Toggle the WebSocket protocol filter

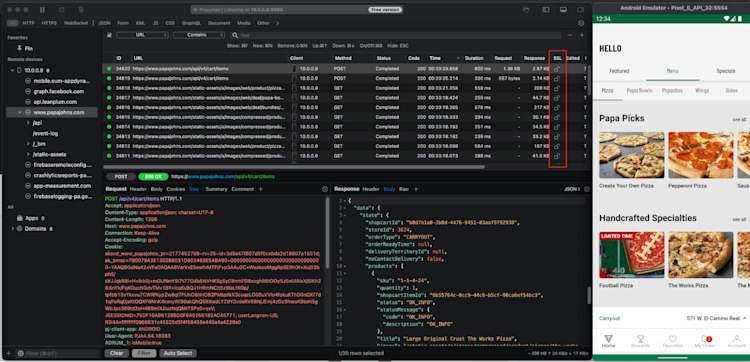76,23
